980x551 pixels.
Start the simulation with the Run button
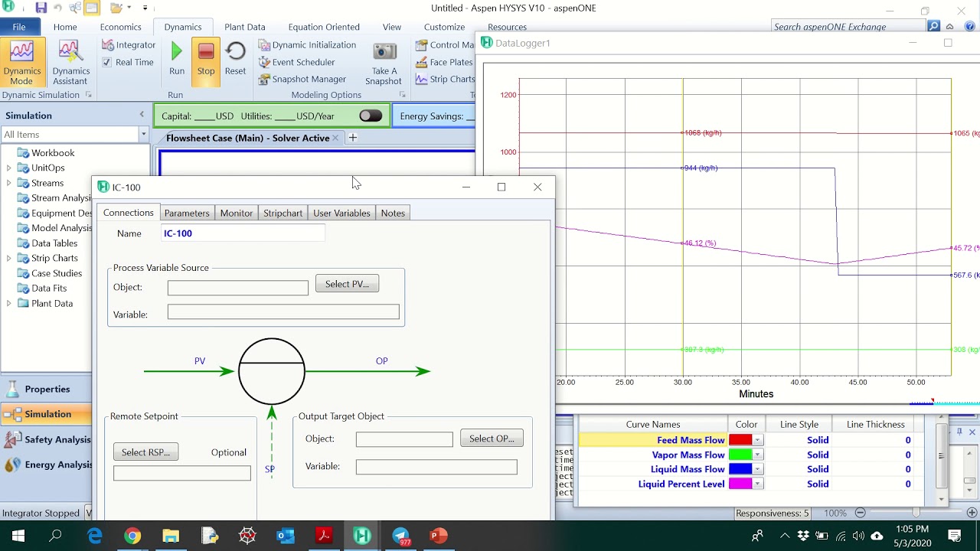(177, 59)
